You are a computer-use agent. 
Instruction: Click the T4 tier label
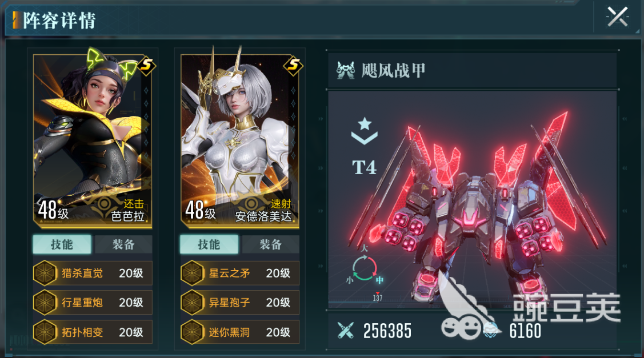pos(365,167)
